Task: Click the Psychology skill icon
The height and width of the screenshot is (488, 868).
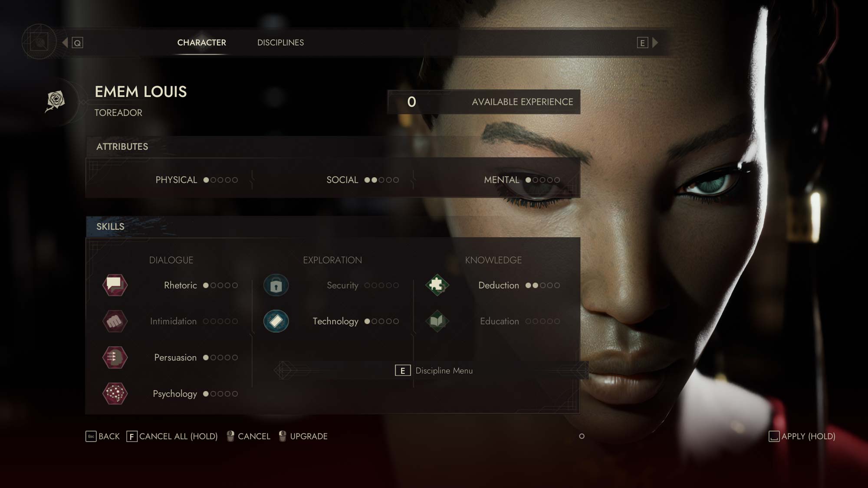Action: [115, 393]
